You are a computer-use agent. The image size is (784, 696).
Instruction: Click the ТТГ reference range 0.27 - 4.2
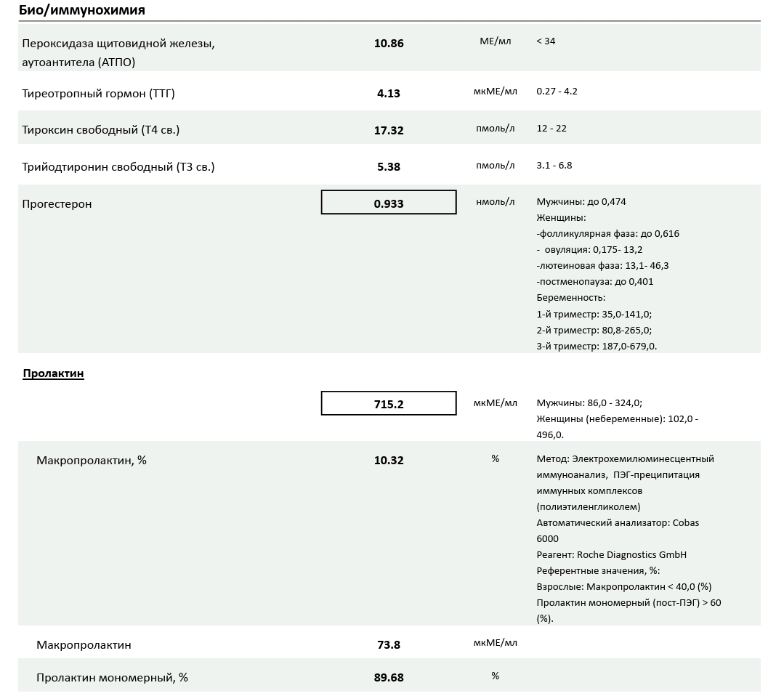click(557, 92)
